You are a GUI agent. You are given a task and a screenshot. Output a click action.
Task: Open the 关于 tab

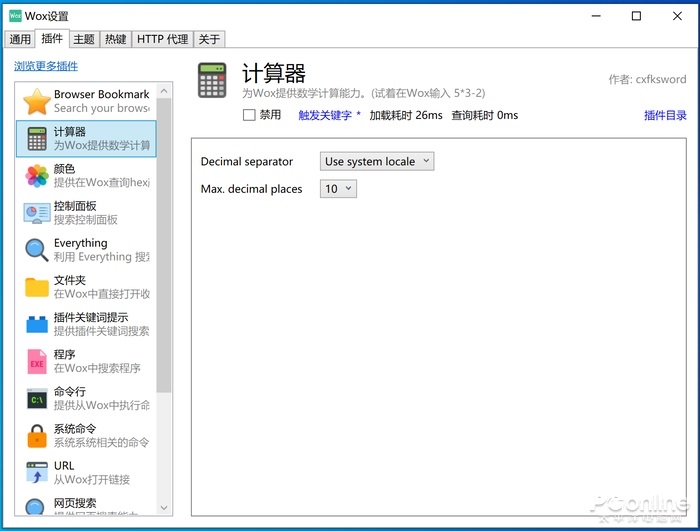click(209, 39)
